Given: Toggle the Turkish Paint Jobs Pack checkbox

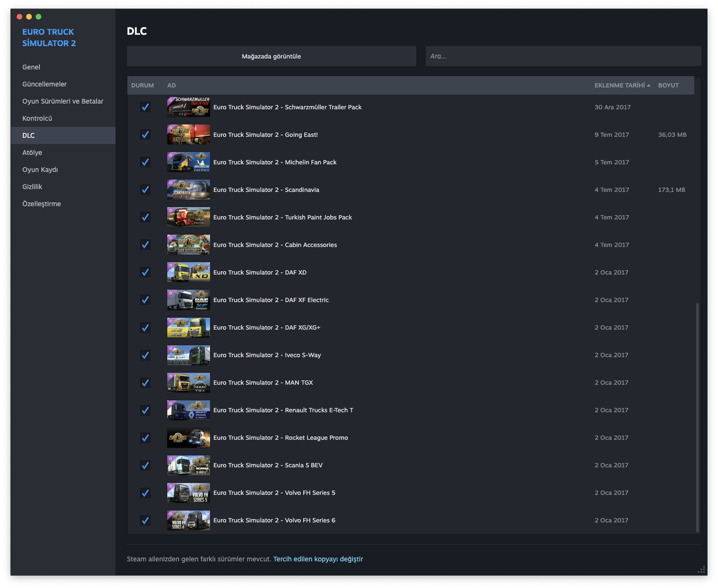Looking at the screenshot, I should (145, 217).
